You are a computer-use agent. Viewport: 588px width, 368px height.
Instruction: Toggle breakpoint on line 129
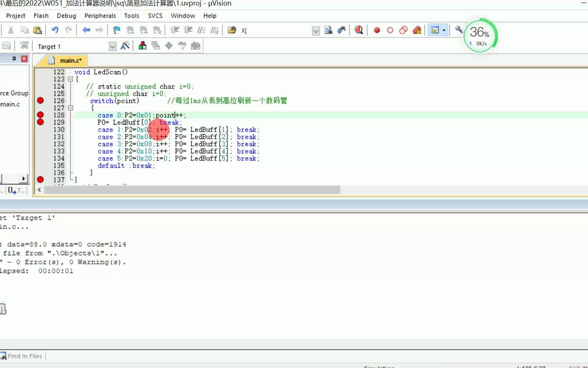[41, 122]
